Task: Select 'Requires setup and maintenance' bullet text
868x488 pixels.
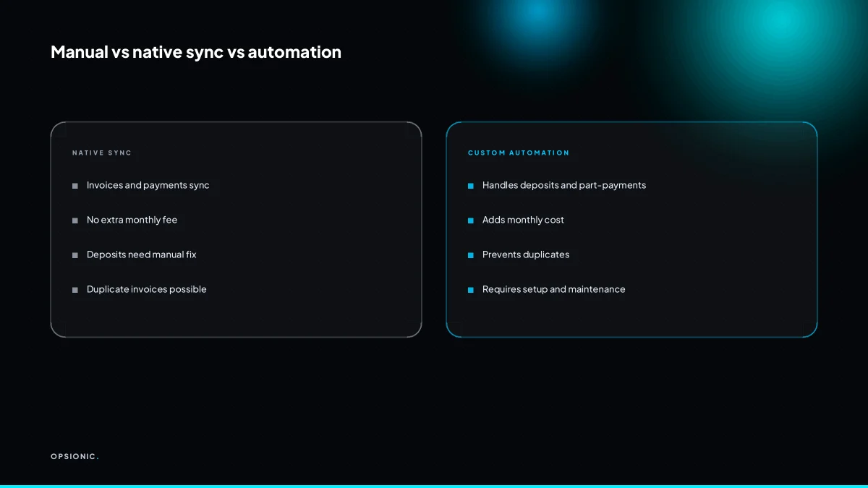Action: 554,289
